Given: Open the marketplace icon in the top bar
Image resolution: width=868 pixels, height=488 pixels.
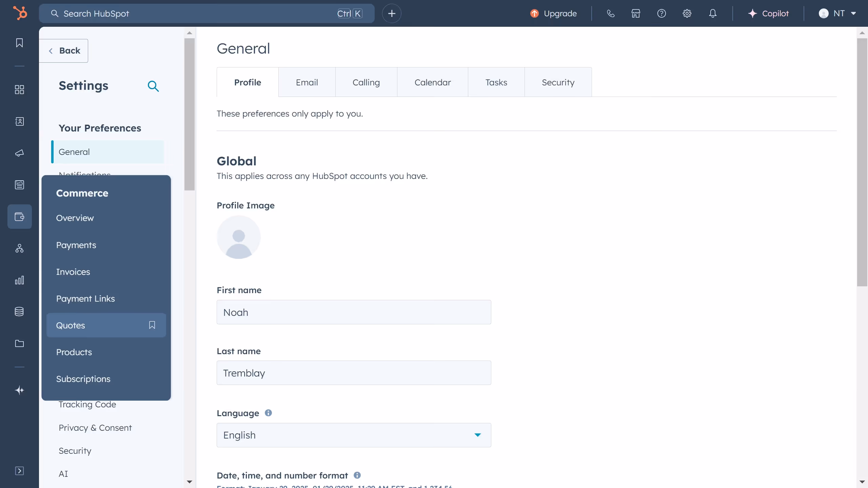Looking at the screenshot, I should click(636, 13).
